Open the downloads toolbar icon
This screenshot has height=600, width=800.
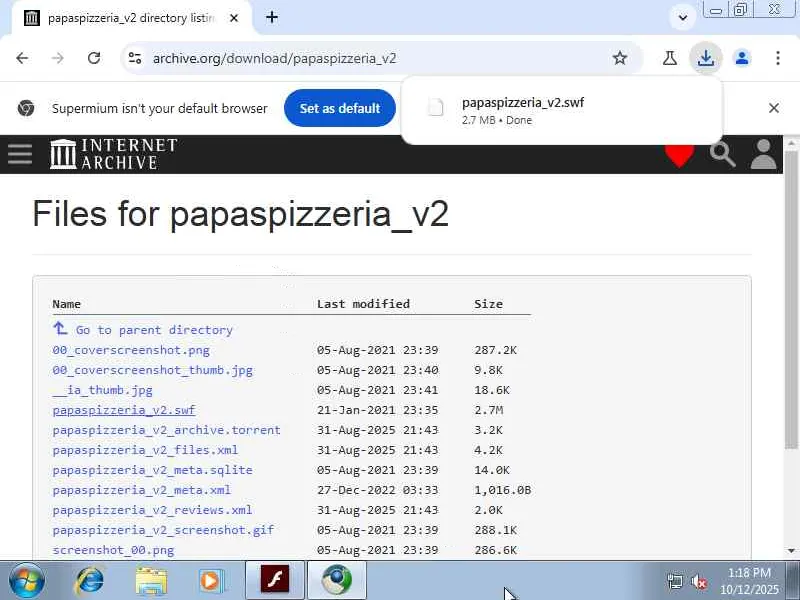point(706,58)
